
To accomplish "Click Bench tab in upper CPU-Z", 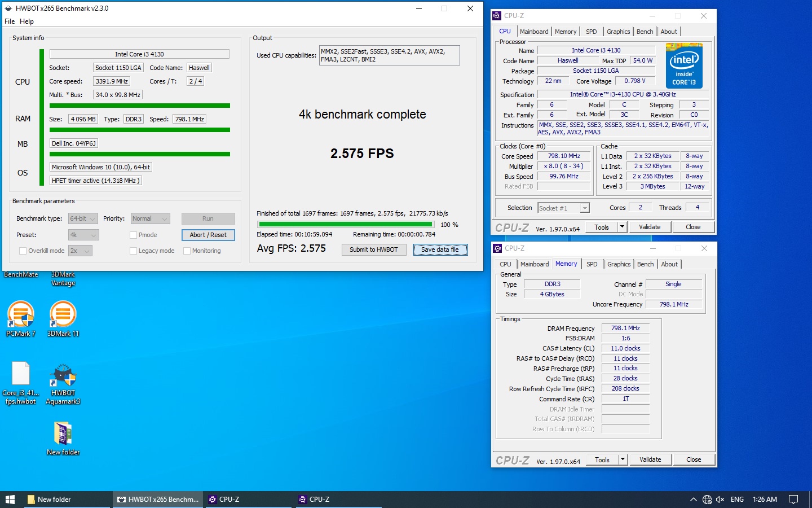I will [x=645, y=32].
